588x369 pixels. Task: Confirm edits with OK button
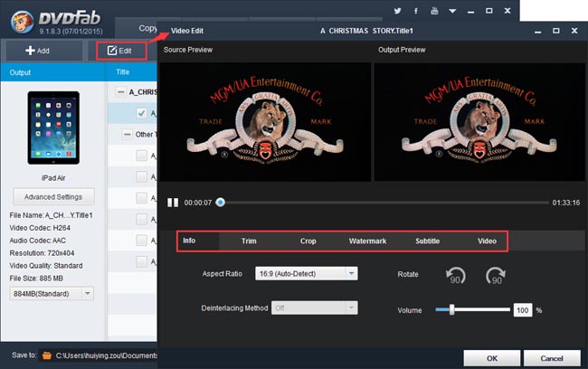[491, 358]
